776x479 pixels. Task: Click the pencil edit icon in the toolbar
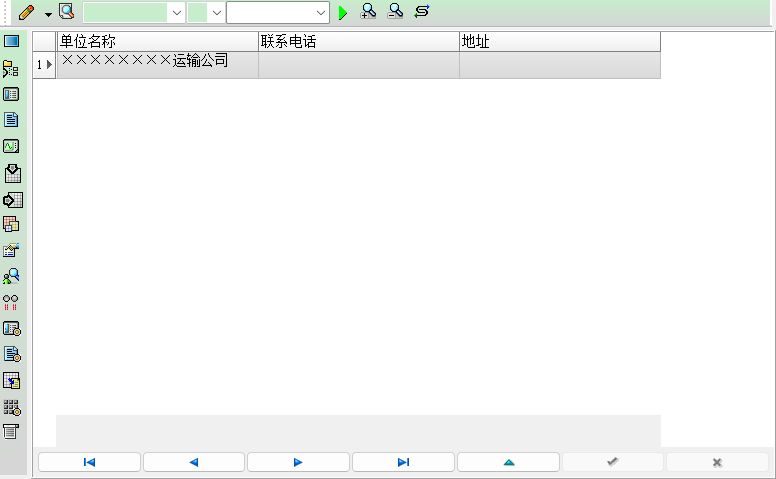[26, 12]
